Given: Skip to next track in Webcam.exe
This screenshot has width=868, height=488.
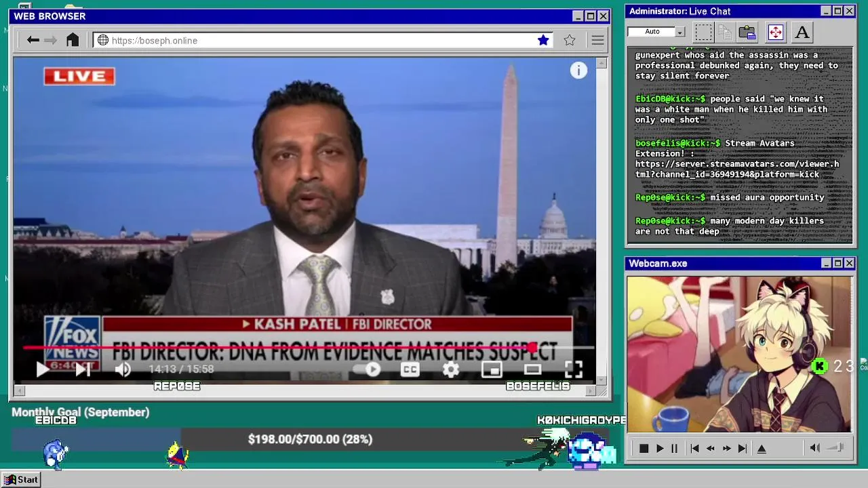Looking at the screenshot, I should pos(743,448).
